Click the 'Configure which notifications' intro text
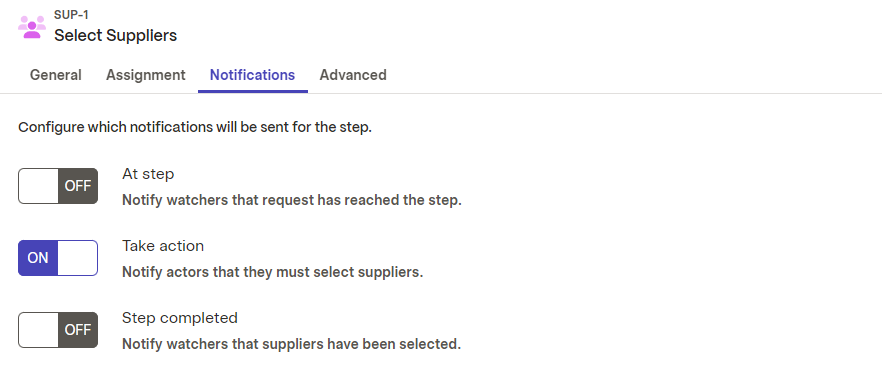 pos(195,127)
